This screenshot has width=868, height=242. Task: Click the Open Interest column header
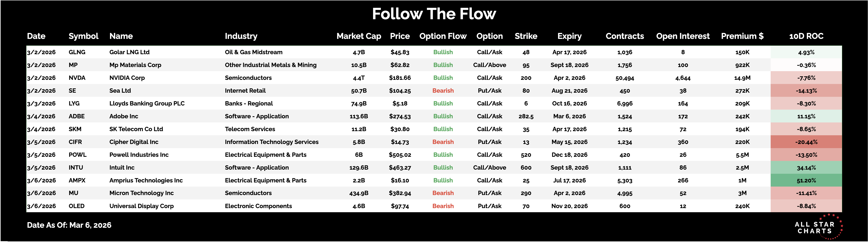[x=683, y=36]
